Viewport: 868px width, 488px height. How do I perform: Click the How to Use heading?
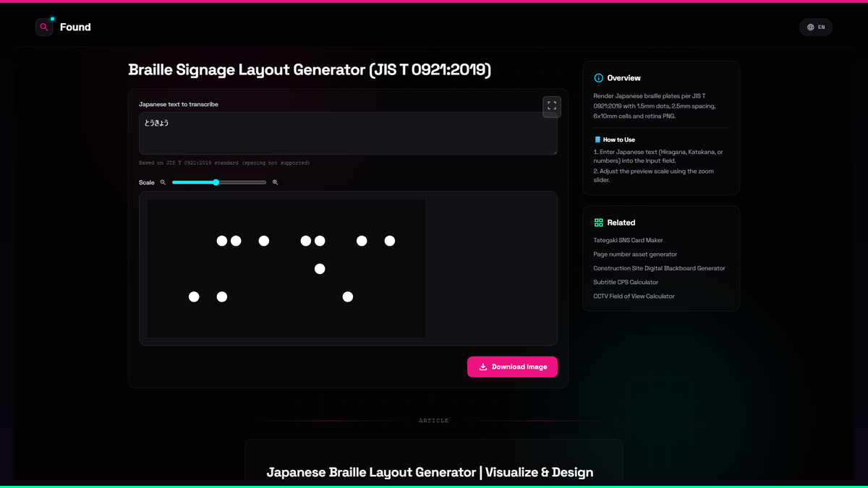(x=619, y=140)
